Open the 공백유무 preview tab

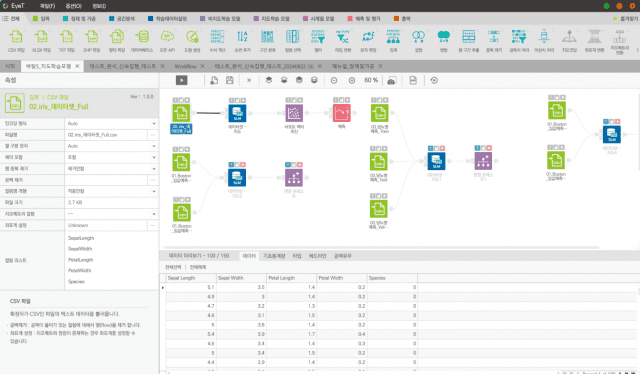[x=342, y=256]
